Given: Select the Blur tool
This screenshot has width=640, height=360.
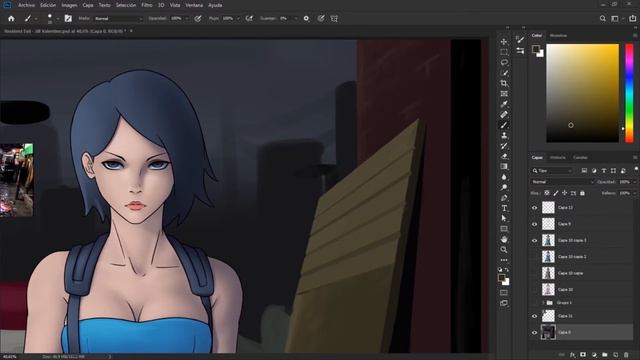Looking at the screenshot, I should click(504, 177).
